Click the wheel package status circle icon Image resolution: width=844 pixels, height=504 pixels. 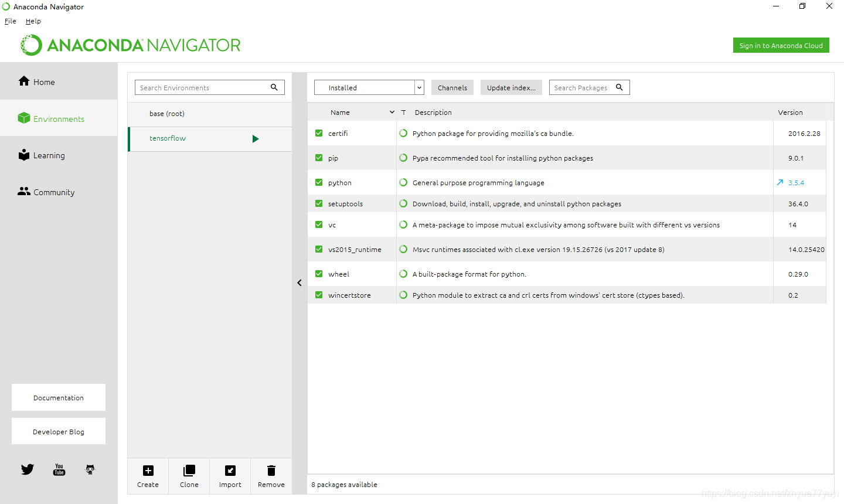pyautogui.click(x=403, y=274)
